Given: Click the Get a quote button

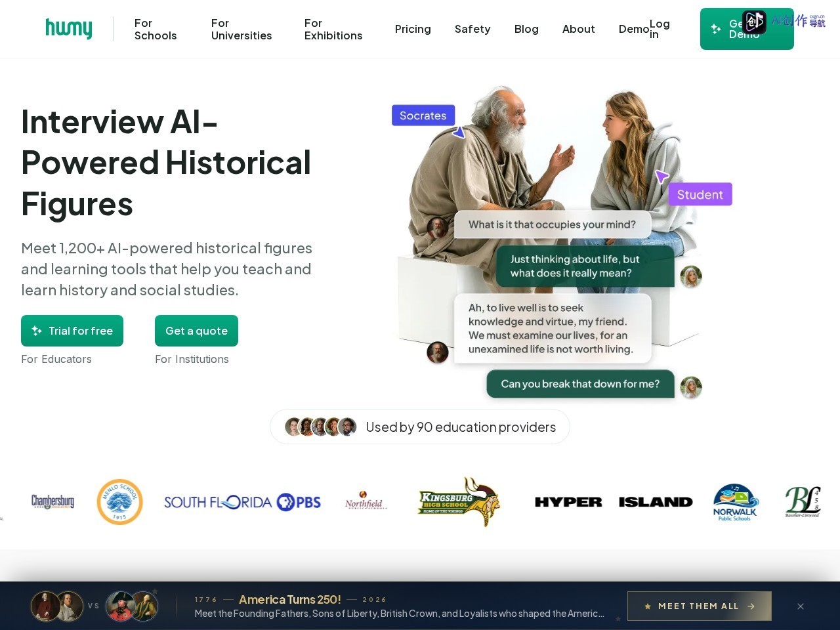Looking at the screenshot, I should point(196,331).
